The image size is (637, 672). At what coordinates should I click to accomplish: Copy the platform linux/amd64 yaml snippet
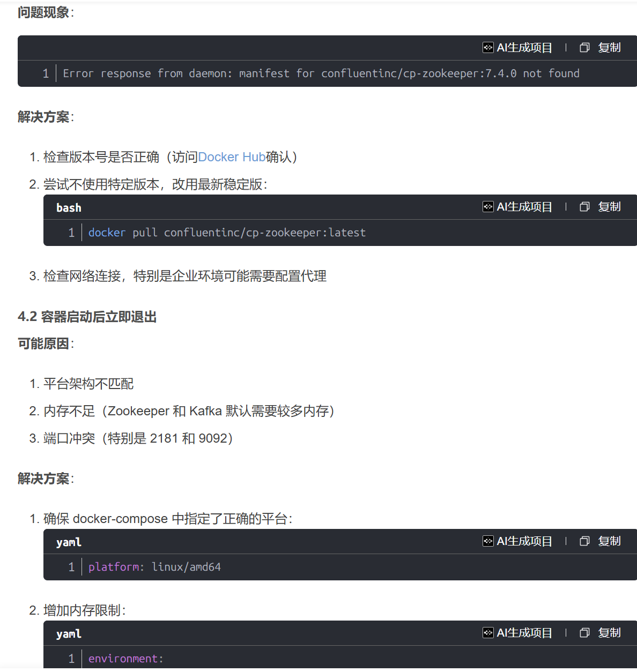click(601, 541)
